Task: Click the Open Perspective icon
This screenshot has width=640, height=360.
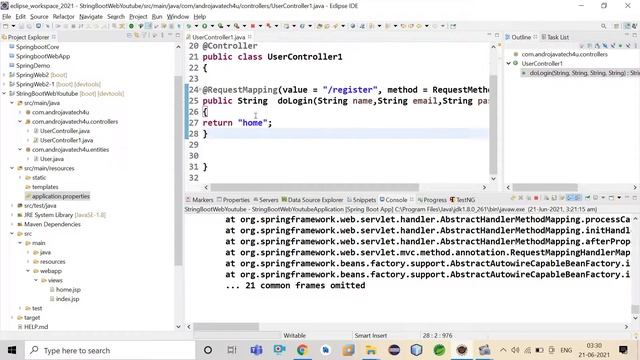Action: [x=616, y=26]
